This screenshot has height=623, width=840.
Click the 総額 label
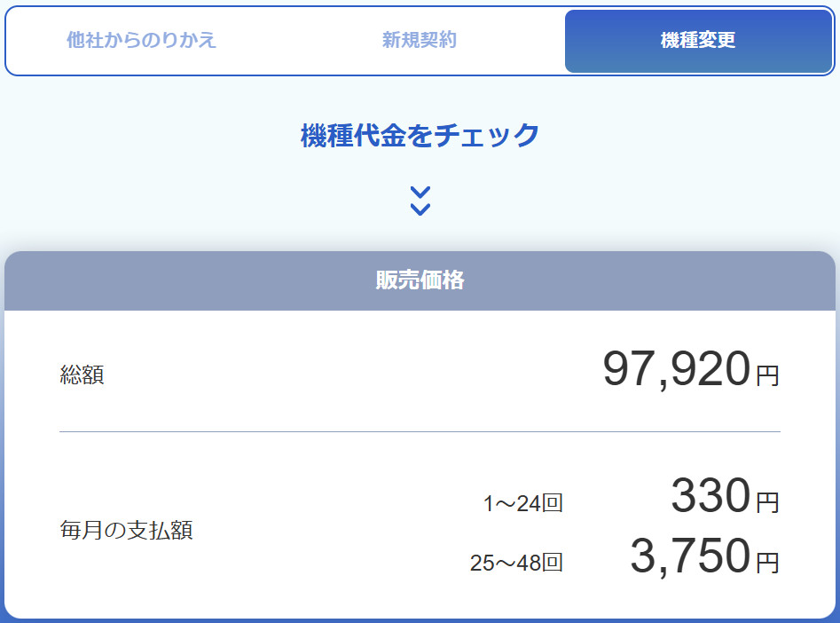[x=82, y=375]
